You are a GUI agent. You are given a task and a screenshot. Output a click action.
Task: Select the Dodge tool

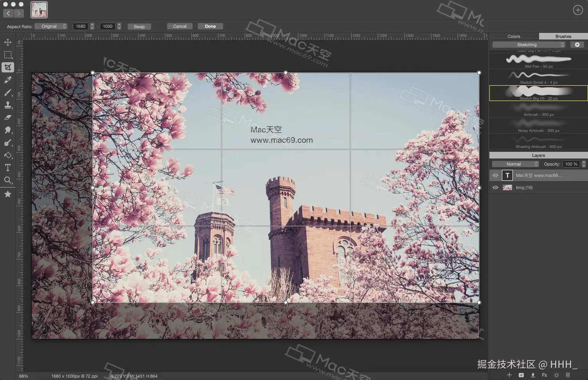8,143
